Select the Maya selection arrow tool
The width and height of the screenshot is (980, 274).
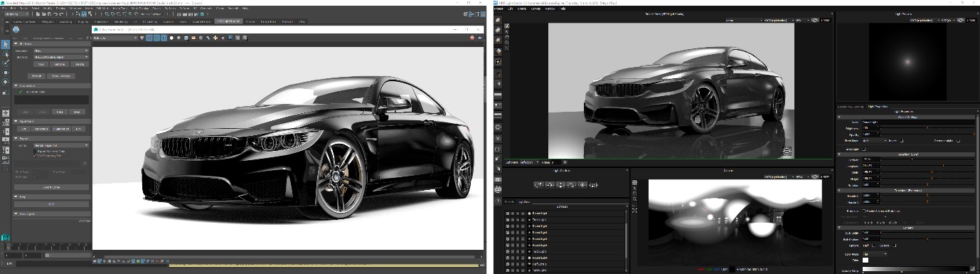tap(6, 44)
